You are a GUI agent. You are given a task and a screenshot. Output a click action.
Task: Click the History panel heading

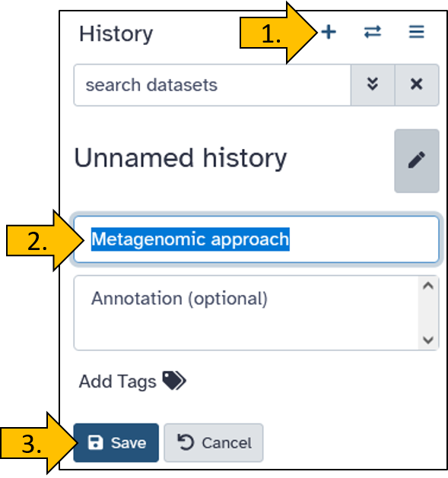pyautogui.click(x=116, y=34)
